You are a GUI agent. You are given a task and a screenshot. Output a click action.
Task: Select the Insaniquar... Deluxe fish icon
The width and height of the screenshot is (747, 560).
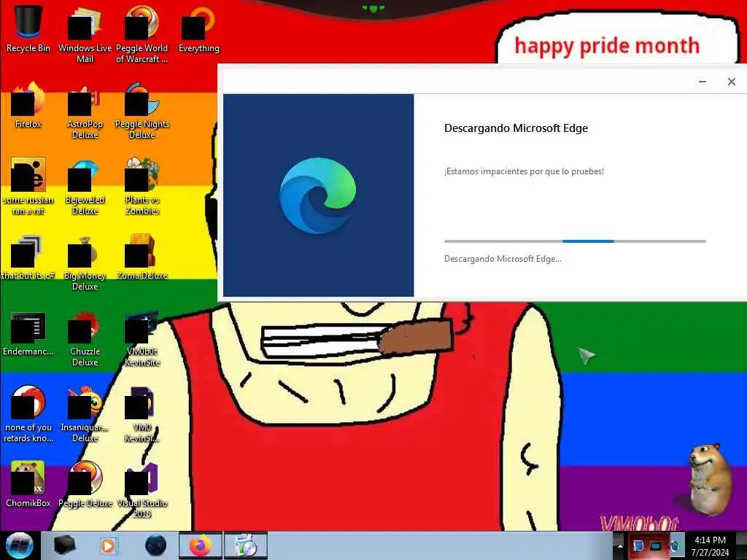85,414
